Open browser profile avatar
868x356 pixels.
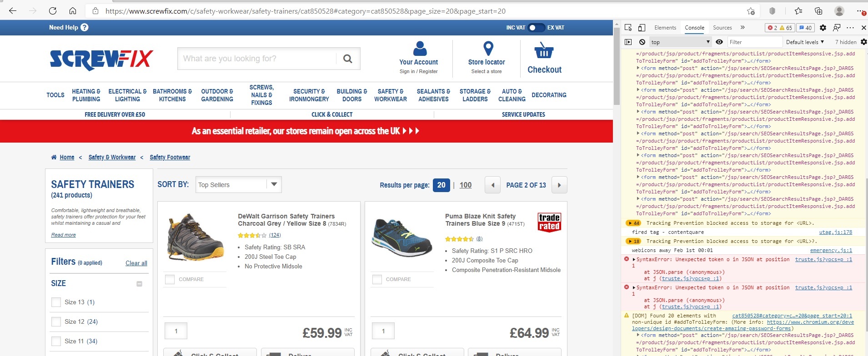(x=839, y=11)
